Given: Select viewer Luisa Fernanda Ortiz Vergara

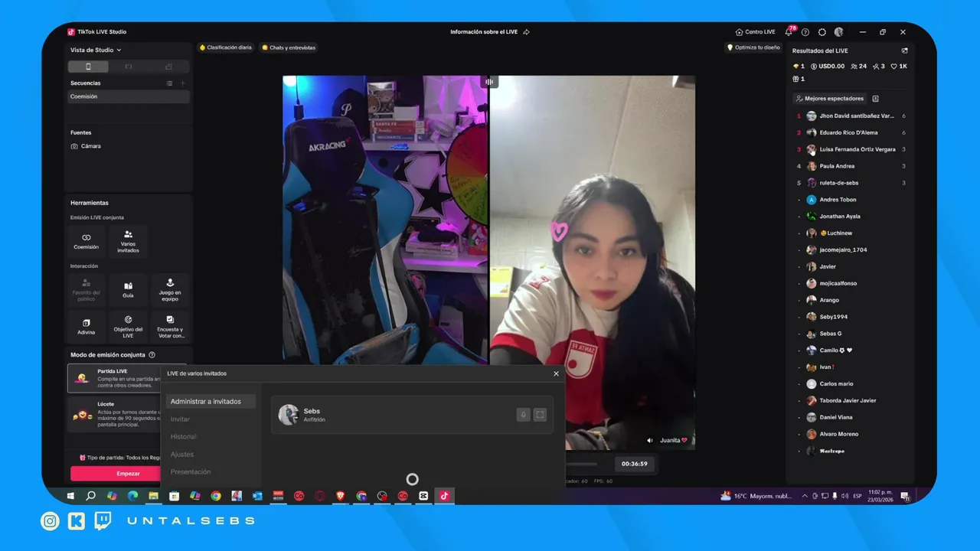Looking at the screenshot, I should pos(851,150).
